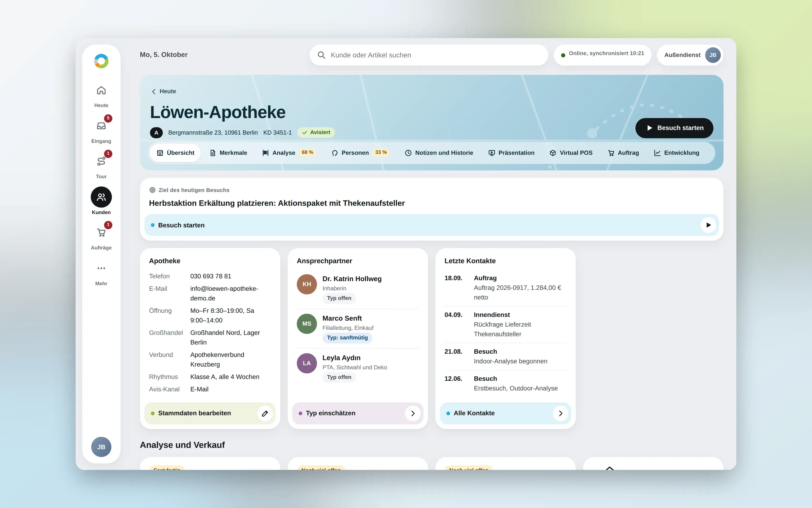Click the target icon beside Ziel des heutigen Besuchs
The height and width of the screenshot is (508, 812).
152,190
